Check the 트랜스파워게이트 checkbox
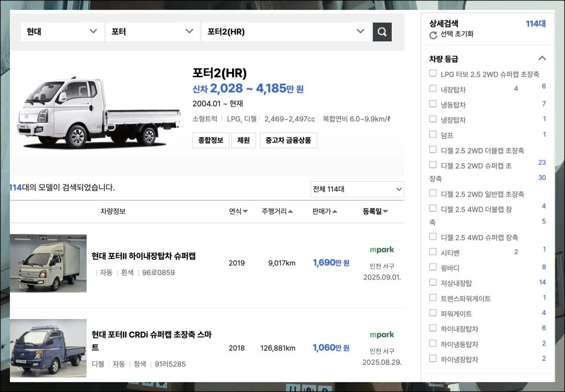 433,297
